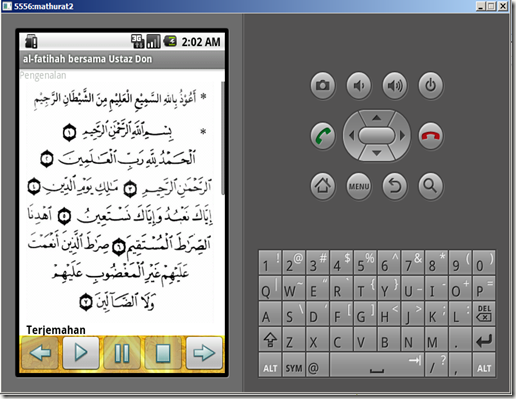Go to the next page arrow

point(204,353)
